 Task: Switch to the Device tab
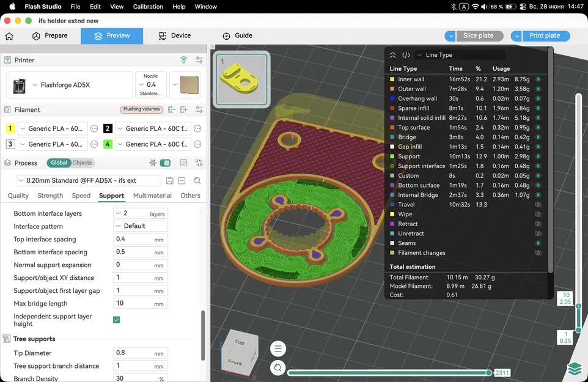point(175,36)
